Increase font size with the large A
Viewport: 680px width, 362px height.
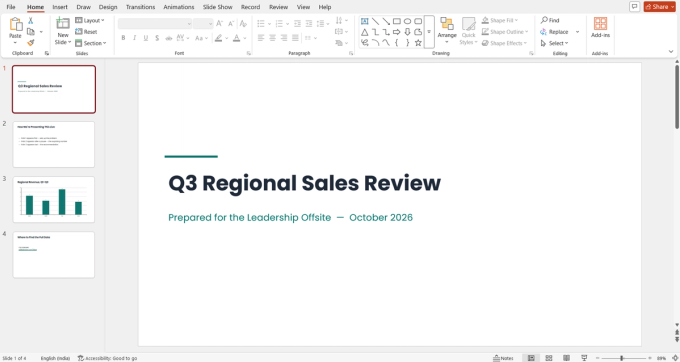[219, 23]
